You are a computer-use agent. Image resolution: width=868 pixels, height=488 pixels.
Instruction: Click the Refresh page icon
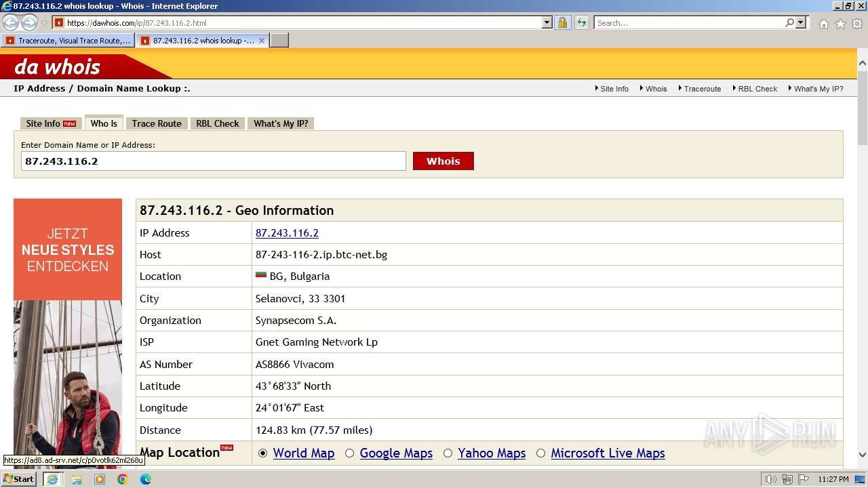pyautogui.click(x=582, y=22)
